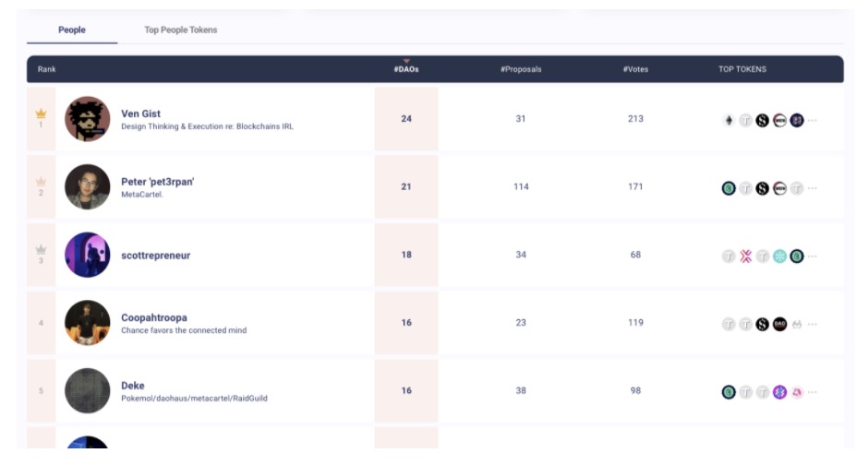Screen dimensions: 868x465
Task: Click the gold crown icon for rank 1
Action: tap(41, 113)
